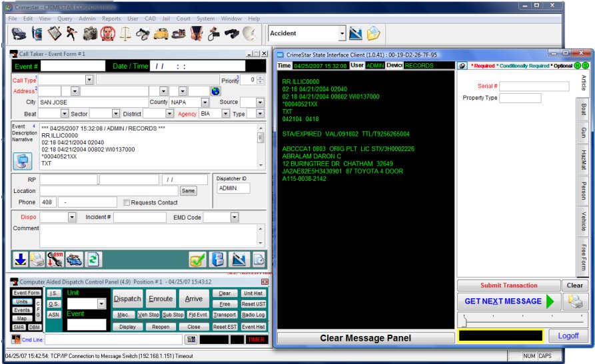This screenshot has height=364, width=595.
Task: Switch to the Person tab
Action: click(x=582, y=190)
